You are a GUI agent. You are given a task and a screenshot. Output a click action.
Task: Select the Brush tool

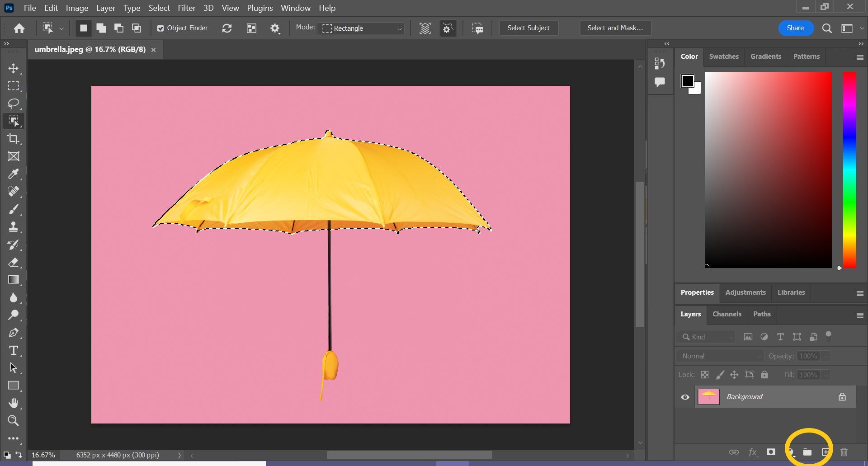(14, 209)
